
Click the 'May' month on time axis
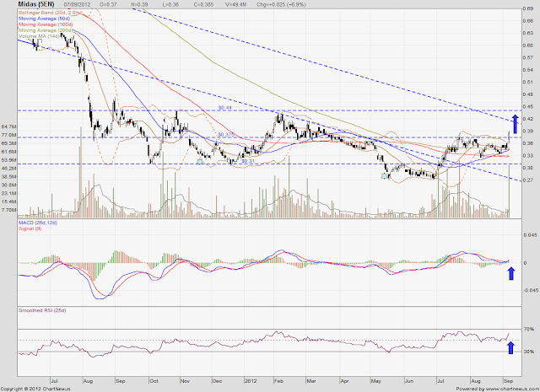(x=376, y=381)
